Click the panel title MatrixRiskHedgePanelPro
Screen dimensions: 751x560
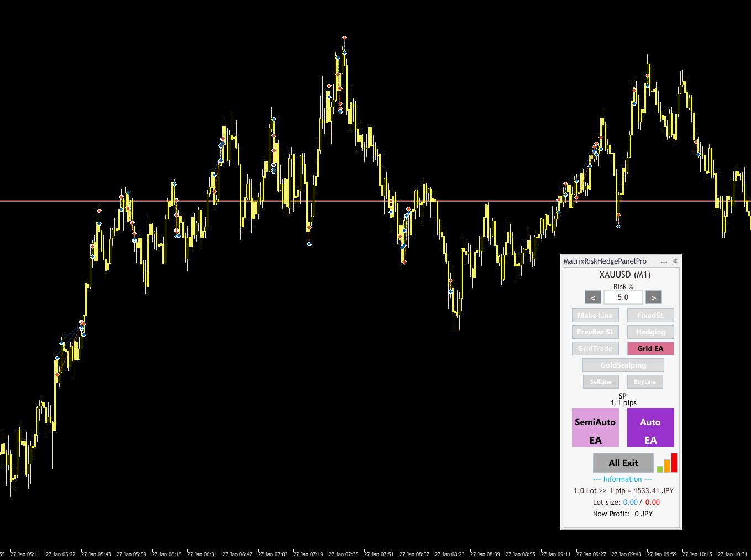tap(605, 261)
